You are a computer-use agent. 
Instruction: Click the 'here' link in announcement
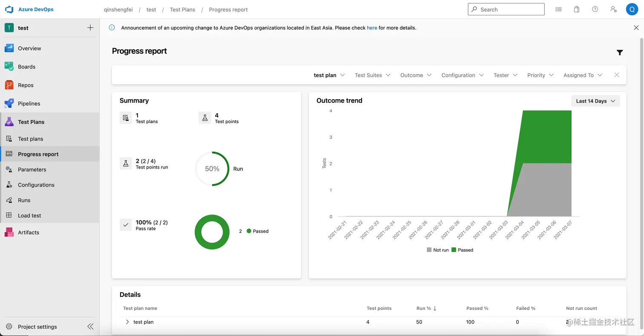click(x=372, y=28)
